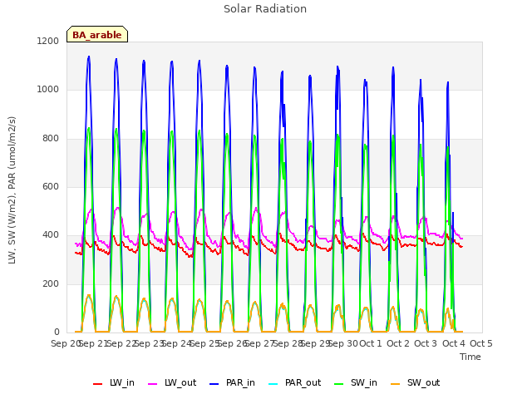
Task: Click the SW_in green legend swatch
Action: pos(338,384)
